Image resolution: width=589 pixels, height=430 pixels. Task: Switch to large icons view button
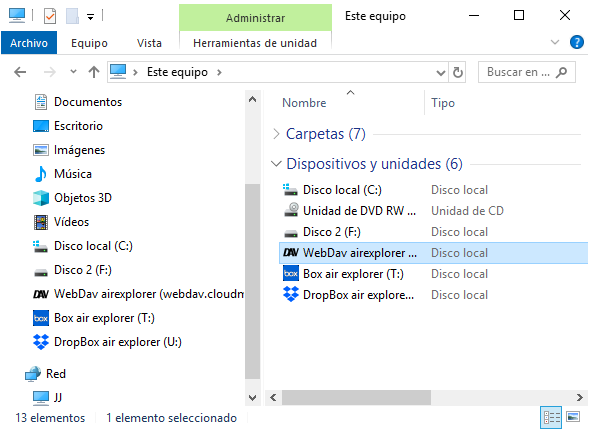point(573,417)
